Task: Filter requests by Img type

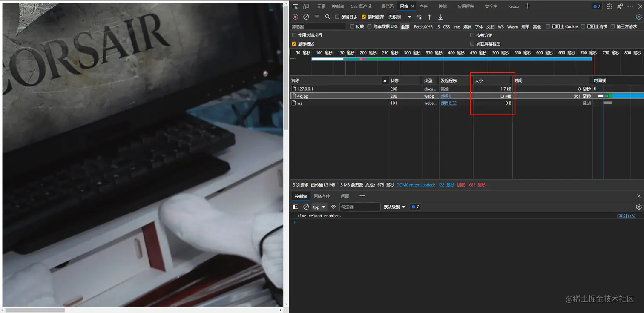Action: pyautogui.click(x=457, y=27)
